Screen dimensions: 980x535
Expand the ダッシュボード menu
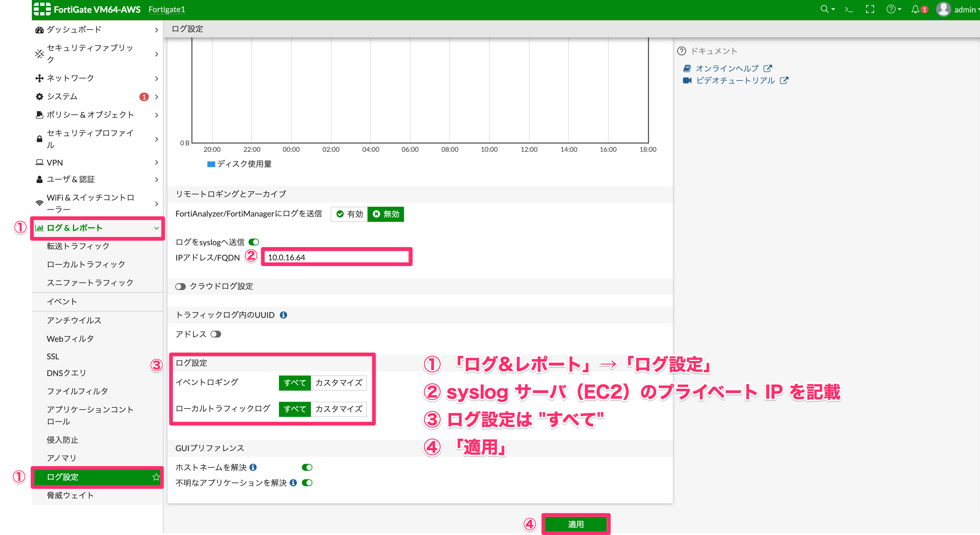97,30
